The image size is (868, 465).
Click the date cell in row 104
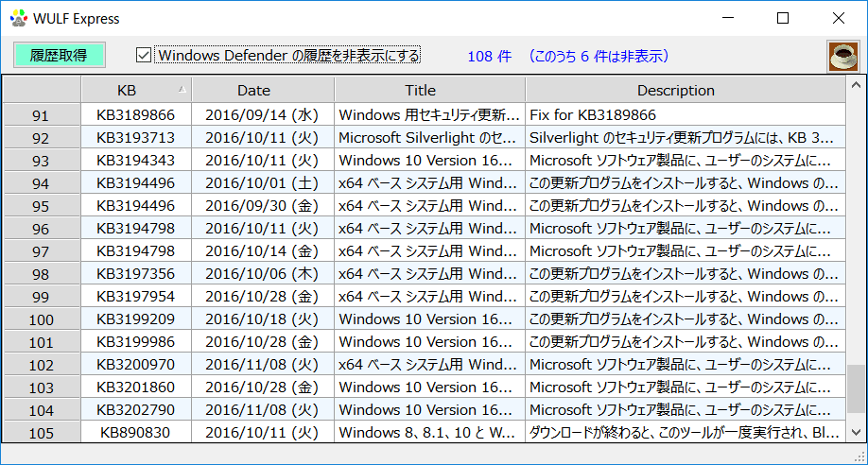coord(263,409)
